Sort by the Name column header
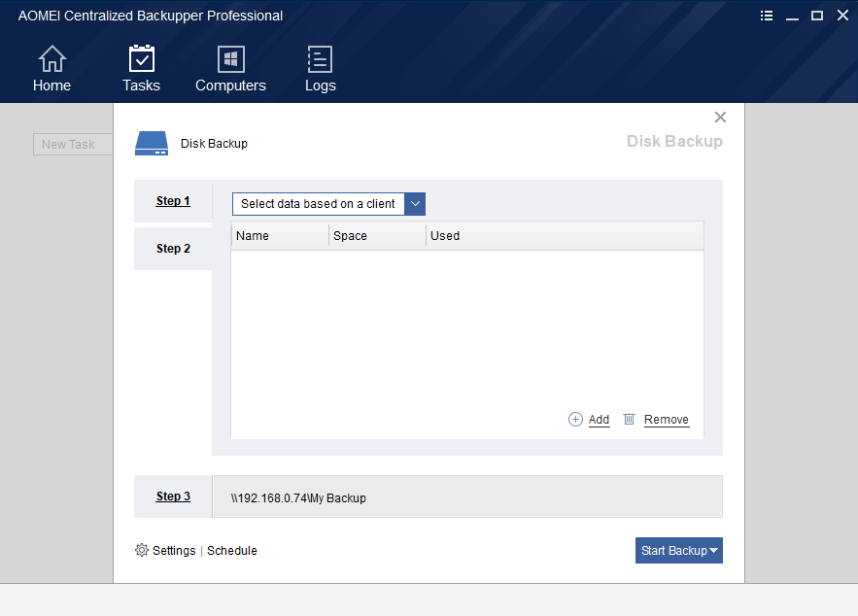This screenshot has height=616, width=858. [x=280, y=236]
